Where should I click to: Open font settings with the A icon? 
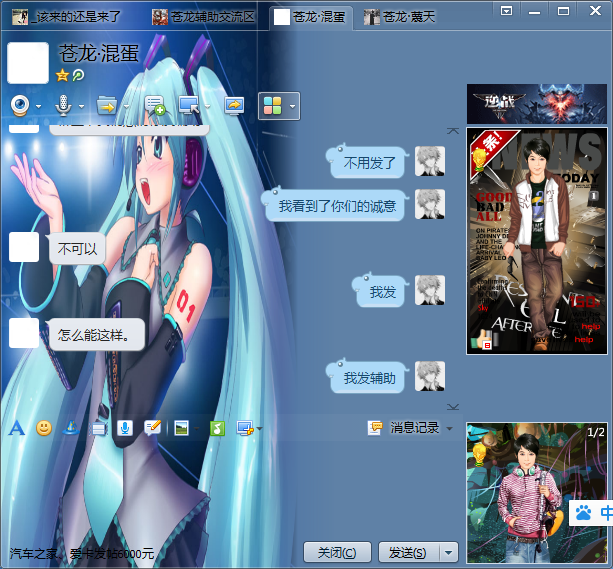tap(17, 428)
